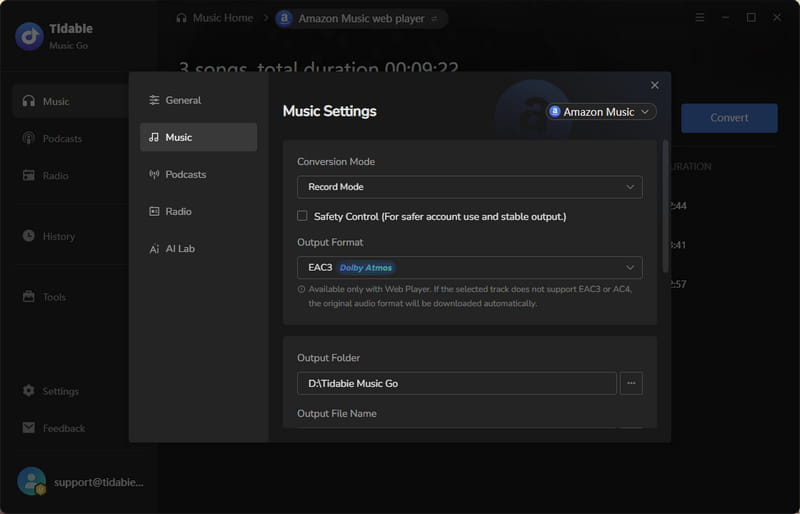Image resolution: width=800 pixels, height=514 pixels.
Task: Enable the Safety Control checkbox
Action: pyautogui.click(x=302, y=216)
